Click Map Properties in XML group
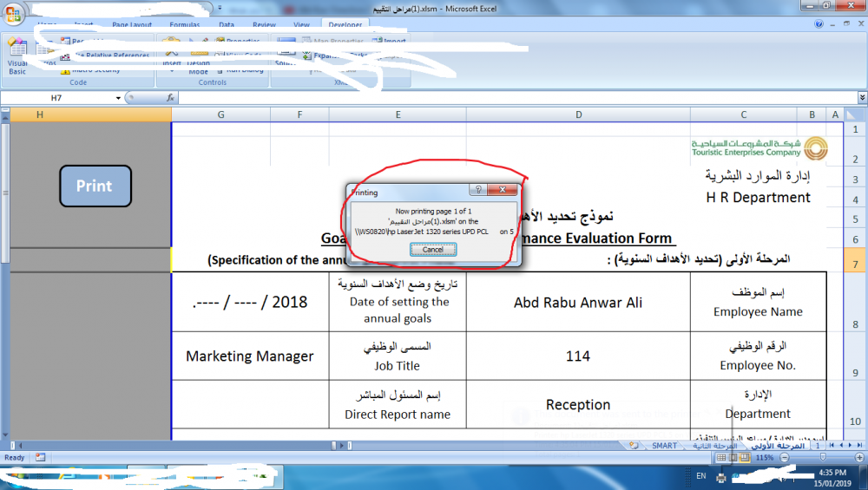The width and height of the screenshot is (868, 490). click(x=334, y=41)
